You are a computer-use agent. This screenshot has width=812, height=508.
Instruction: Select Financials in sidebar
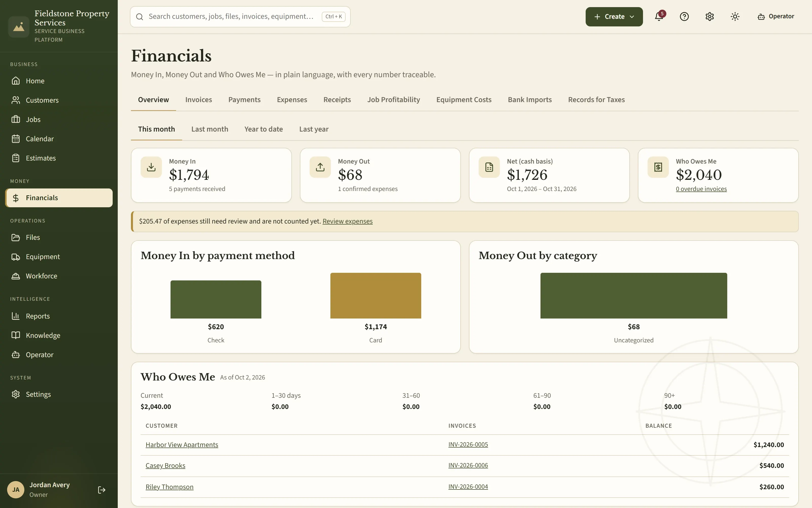tap(59, 198)
